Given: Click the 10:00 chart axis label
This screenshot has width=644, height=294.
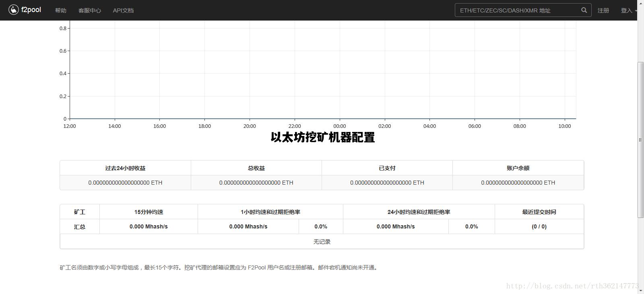Looking at the screenshot, I should tap(565, 126).
